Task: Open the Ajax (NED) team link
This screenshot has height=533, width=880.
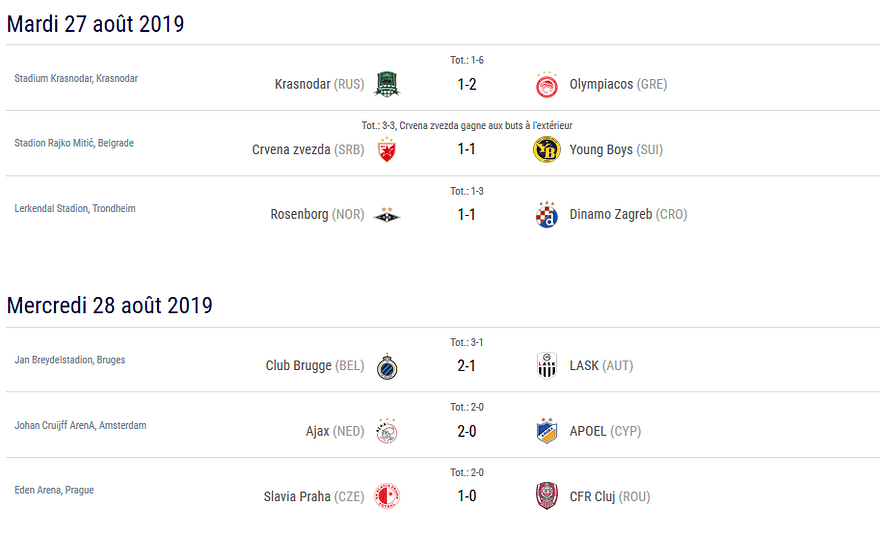Action: click(x=335, y=432)
